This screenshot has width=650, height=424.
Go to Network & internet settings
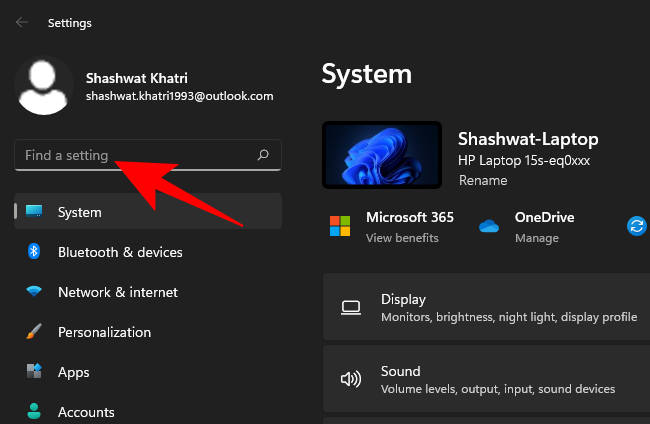pyautogui.click(x=117, y=292)
